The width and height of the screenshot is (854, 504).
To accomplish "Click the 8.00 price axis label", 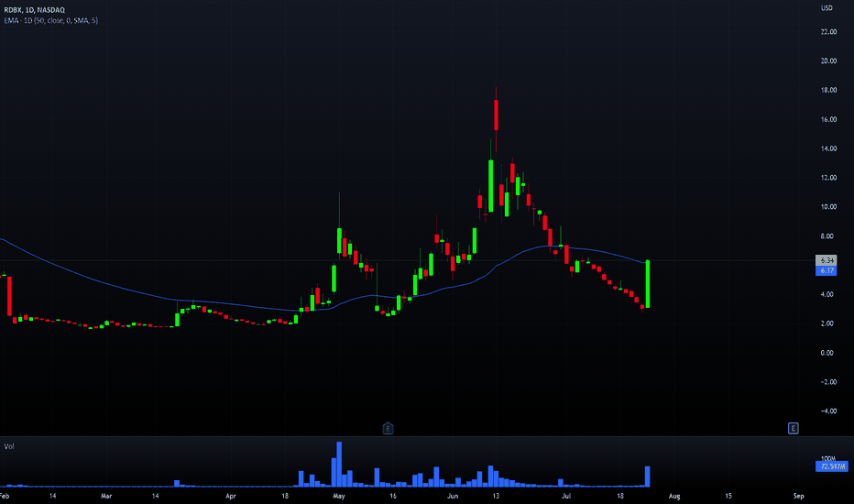I will (x=827, y=236).
